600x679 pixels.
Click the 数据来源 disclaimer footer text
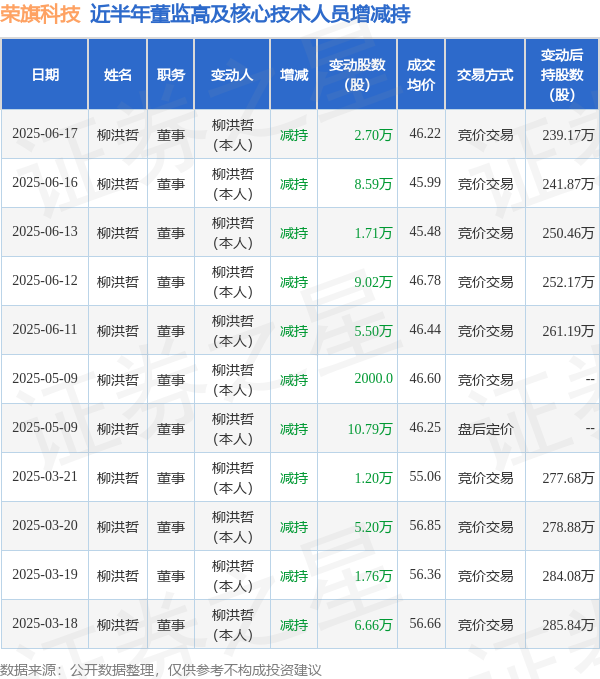point(161,670)
